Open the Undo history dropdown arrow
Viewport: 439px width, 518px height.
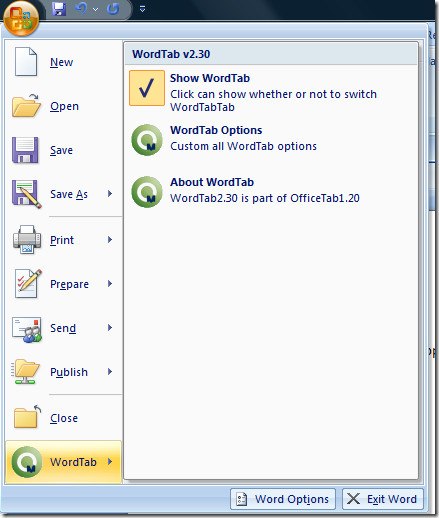pos(95,9)
